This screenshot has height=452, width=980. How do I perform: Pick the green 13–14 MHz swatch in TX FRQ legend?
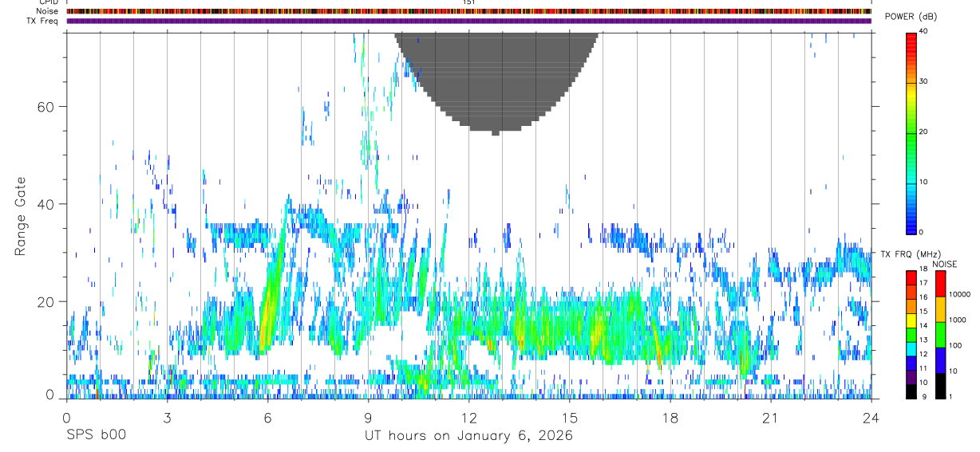(x=911, y=333)
